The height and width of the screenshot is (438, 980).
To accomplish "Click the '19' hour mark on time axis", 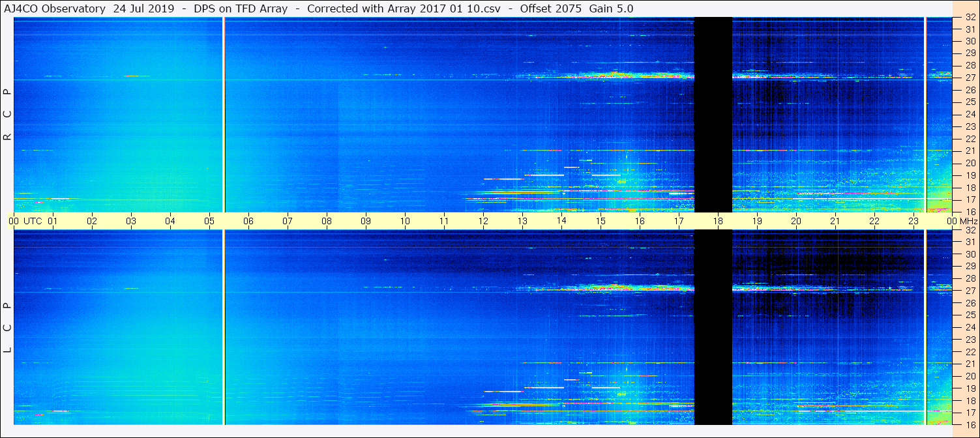I will click(757, 221).
